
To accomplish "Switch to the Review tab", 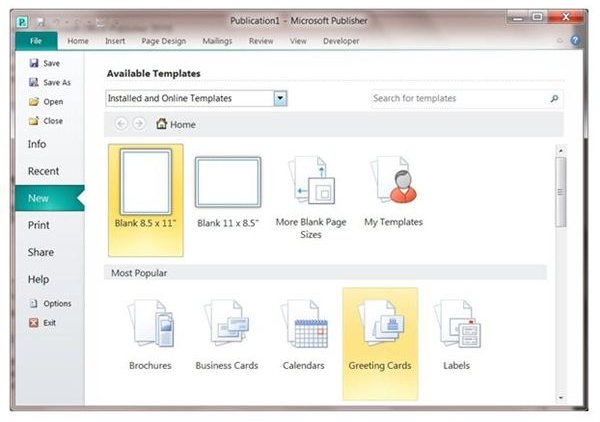I will [x=261, y=41].
